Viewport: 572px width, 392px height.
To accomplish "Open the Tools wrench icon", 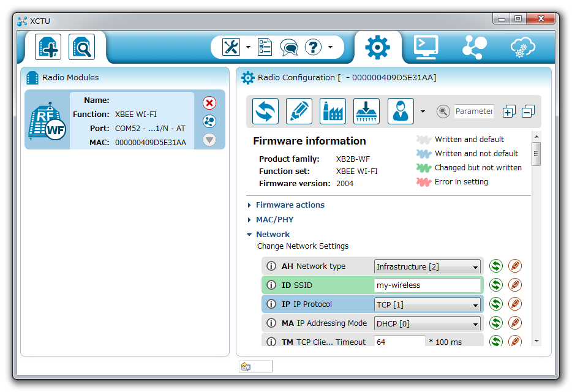I will 231,47.
